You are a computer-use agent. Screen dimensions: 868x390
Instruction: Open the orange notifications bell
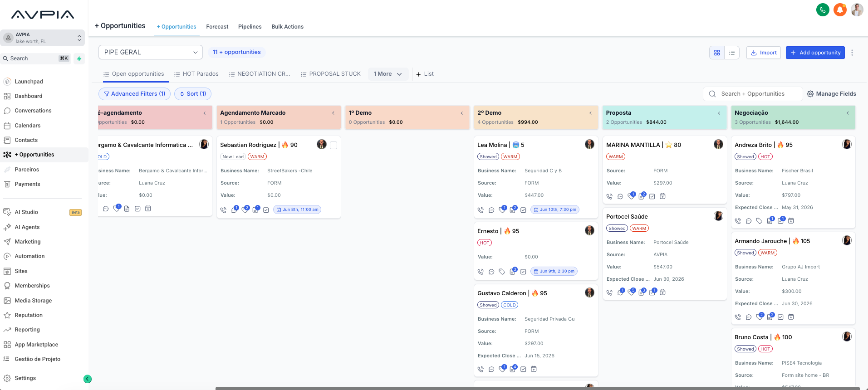[x=840, y=10]
